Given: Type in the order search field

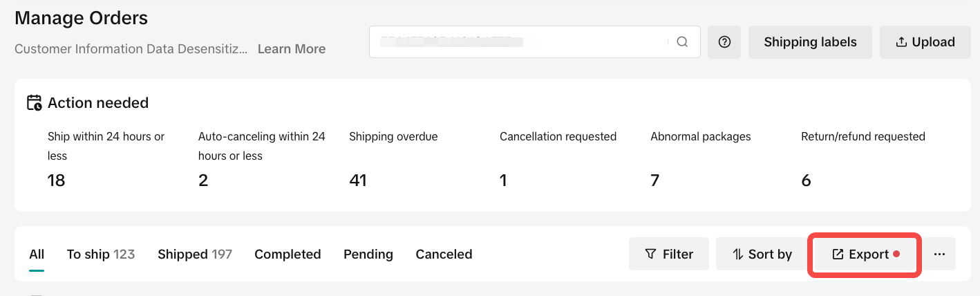Looking at the screenshot, I should 518,42.
